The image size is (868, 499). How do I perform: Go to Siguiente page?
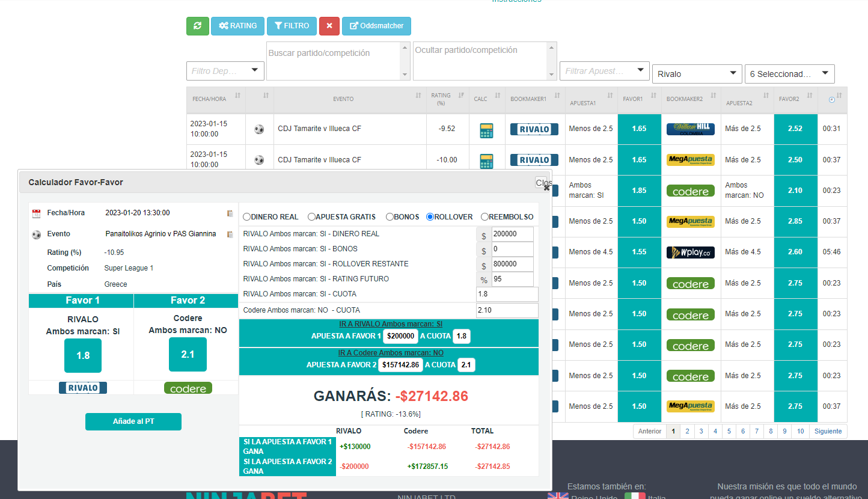[828, 431]
